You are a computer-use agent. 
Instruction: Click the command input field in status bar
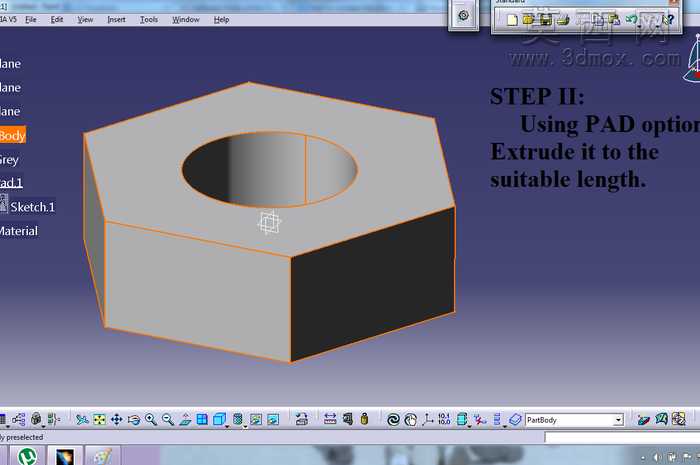click(622, 438)
